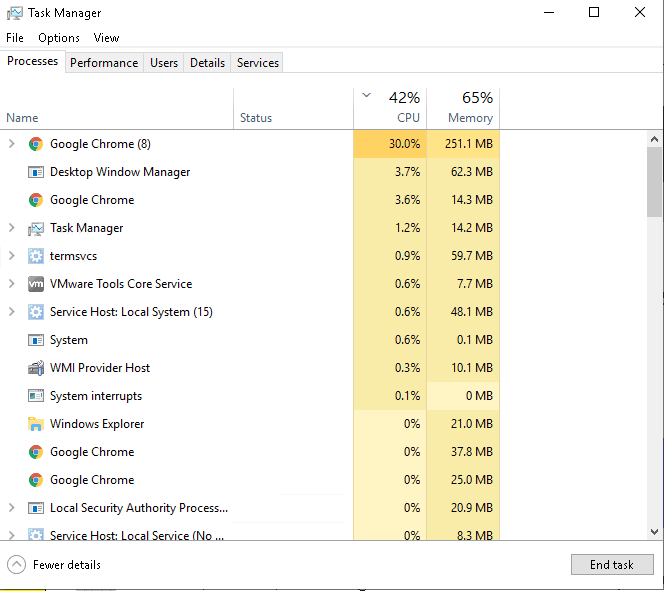Switch to the Users tab
This screenshot has width=664, height=591.
pyautogui.click(x=164, y=63)
